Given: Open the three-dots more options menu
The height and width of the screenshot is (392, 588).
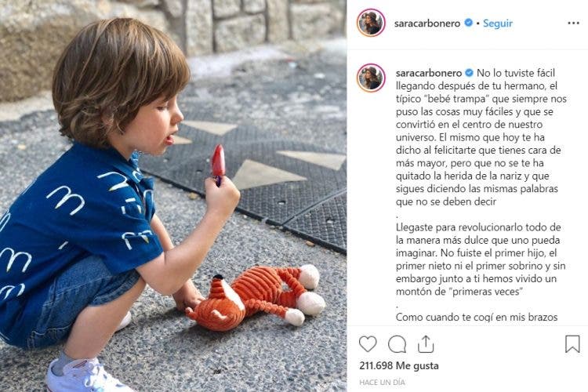Looking at the screenshot, I should [573, 24].
